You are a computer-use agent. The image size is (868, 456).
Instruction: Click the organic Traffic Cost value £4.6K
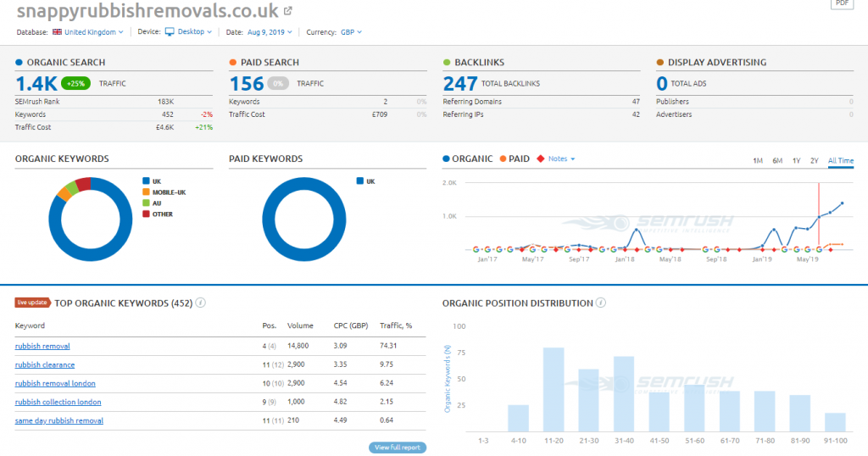(165, 127)
